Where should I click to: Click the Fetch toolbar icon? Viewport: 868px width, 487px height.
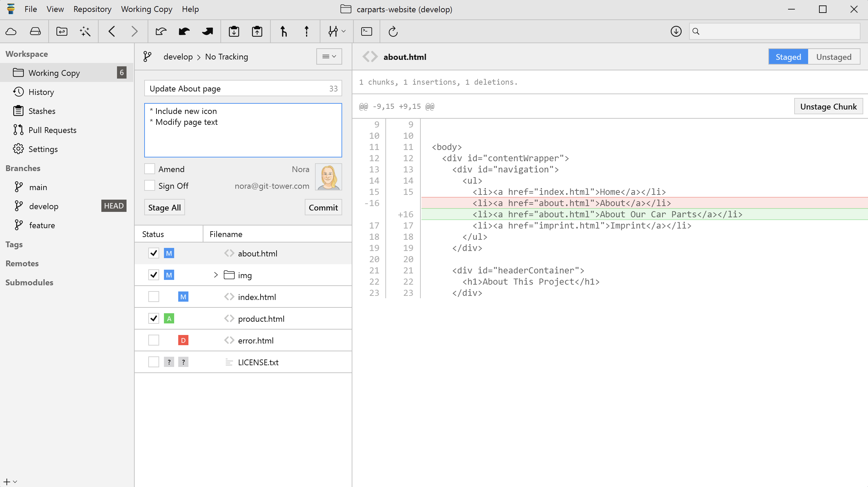161,32
